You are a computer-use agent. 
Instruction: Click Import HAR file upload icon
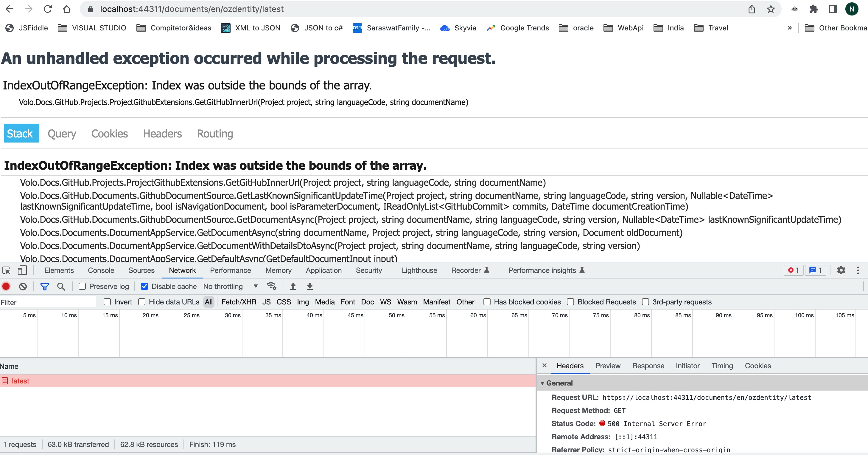point(293,286)
